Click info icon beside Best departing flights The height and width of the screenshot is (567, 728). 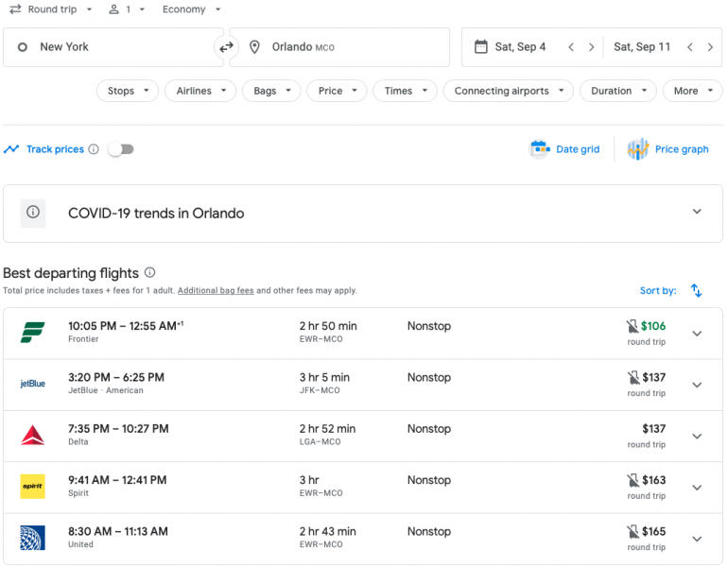[x=150, y=273]
